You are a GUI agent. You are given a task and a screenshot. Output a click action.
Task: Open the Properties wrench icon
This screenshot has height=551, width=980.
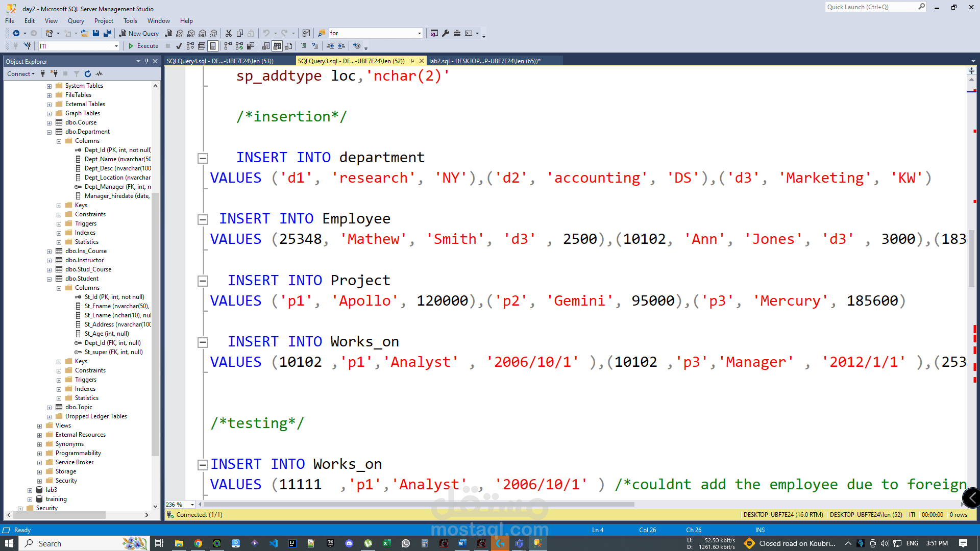pos(446,33)
